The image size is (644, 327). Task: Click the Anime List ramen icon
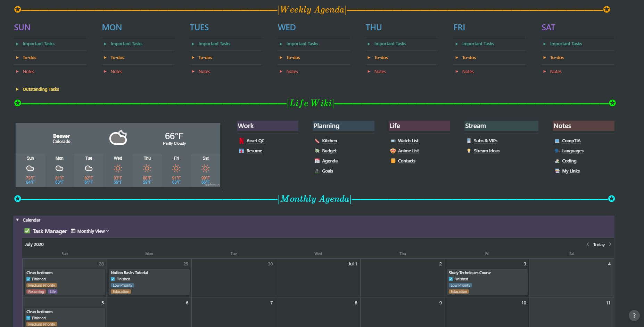tap(393, 151)
